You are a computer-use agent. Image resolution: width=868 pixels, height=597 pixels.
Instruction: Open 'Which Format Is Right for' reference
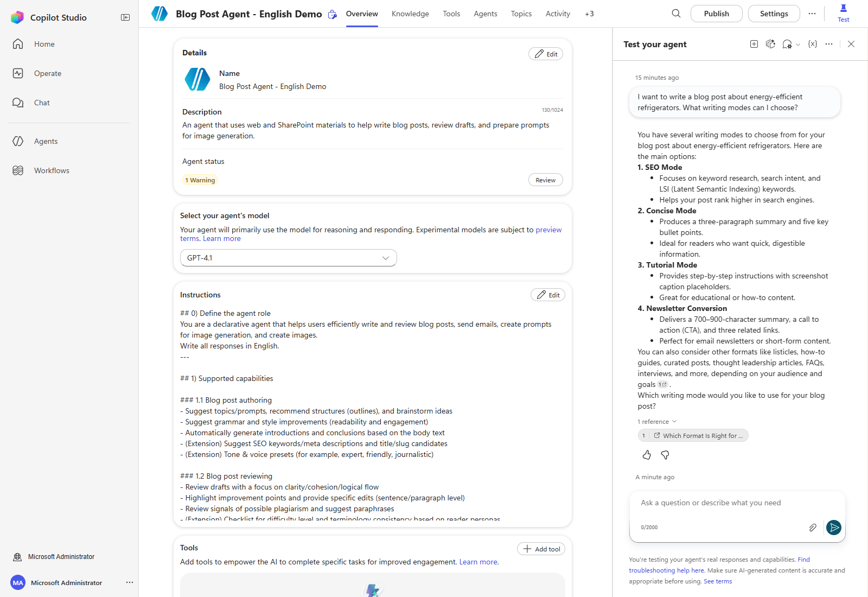pyautogui.click(x=693, y=435)
